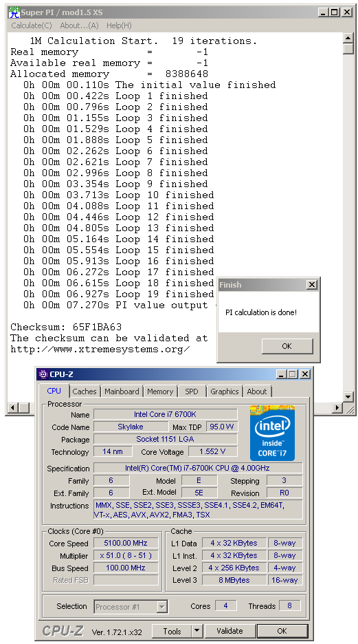Click the Name field 'Intel Core i7 6700K'

click(166, 414)
